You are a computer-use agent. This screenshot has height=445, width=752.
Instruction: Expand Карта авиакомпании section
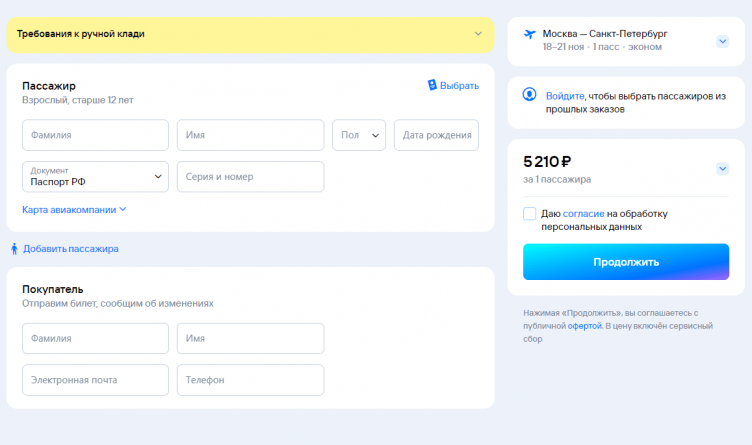(75, 210)
